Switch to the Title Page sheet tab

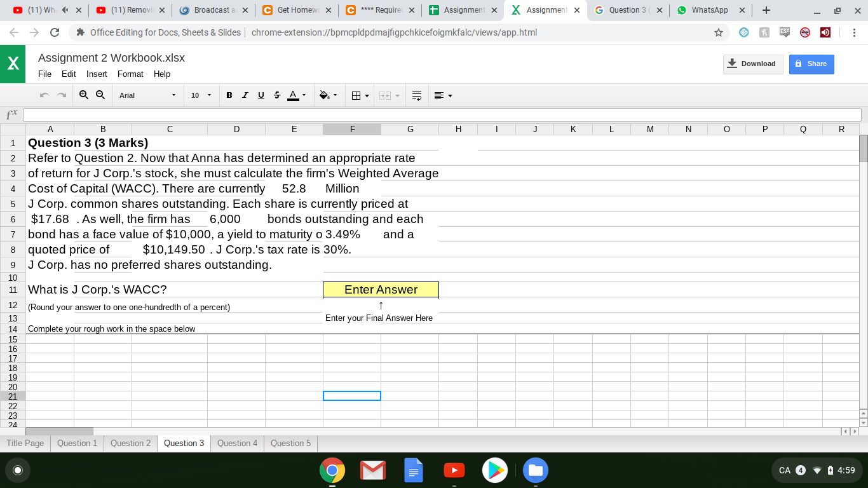coord(25,443)
